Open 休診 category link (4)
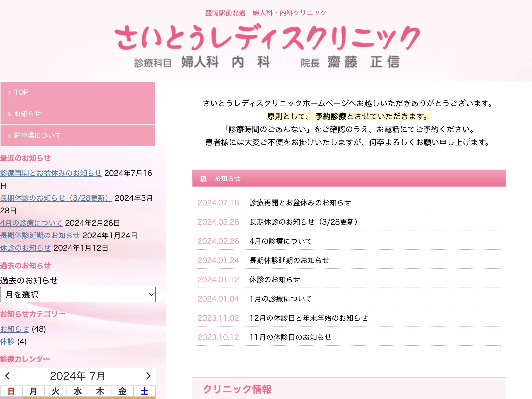The image size is (532, 399). click(x=7, y=341)
